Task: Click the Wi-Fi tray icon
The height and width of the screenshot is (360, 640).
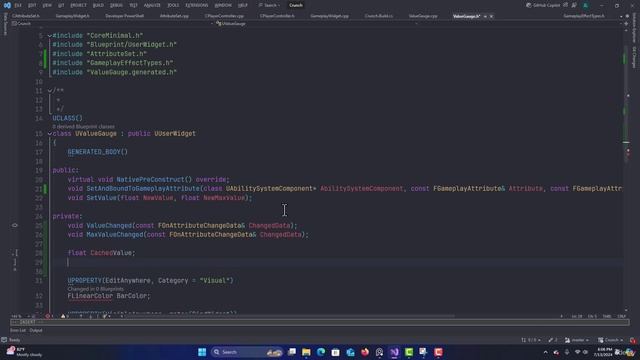Action: (x=577, y=352)
